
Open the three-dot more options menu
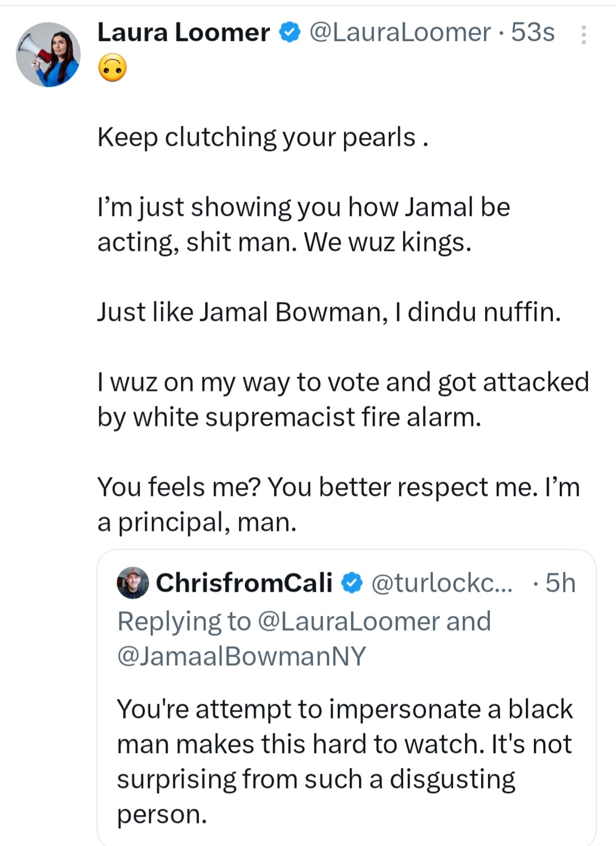pos(583,35)
